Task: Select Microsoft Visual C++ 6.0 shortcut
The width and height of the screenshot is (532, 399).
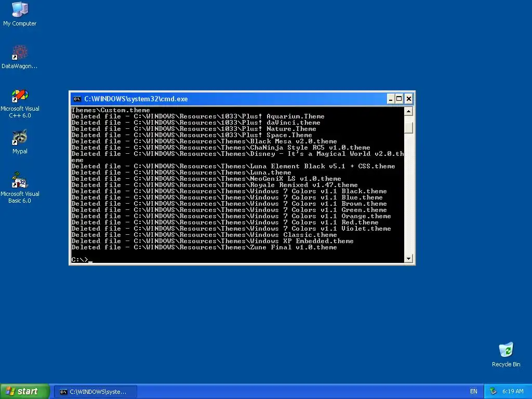Action: pos(20,103)
